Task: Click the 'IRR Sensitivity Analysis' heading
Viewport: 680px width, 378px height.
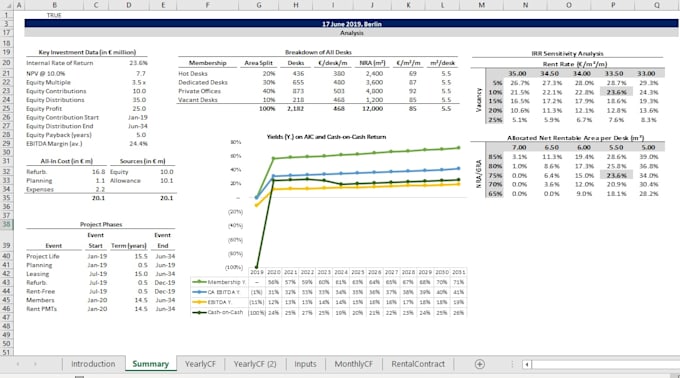Action: pyautogui.click(x=567, y=53)
